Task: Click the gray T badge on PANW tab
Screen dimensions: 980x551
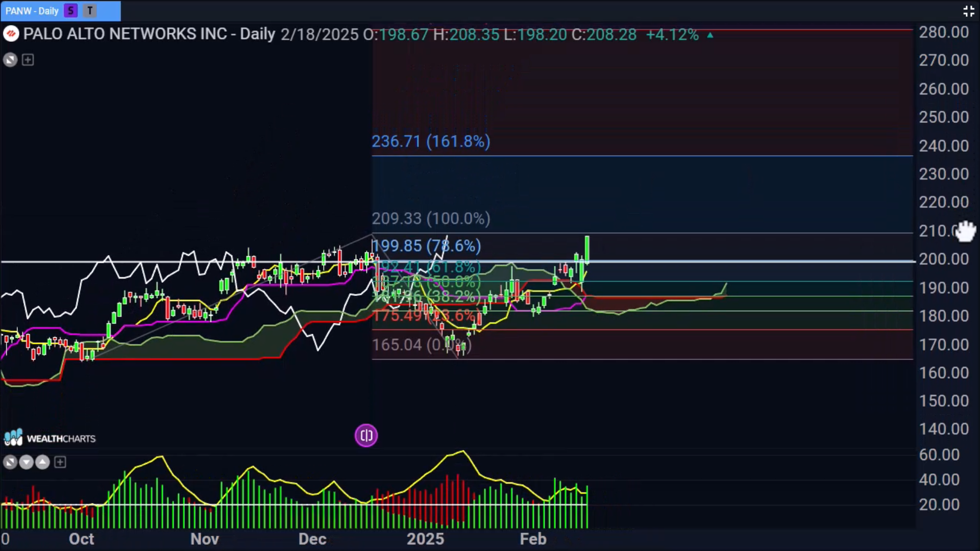Action: [x=90, y=11]
